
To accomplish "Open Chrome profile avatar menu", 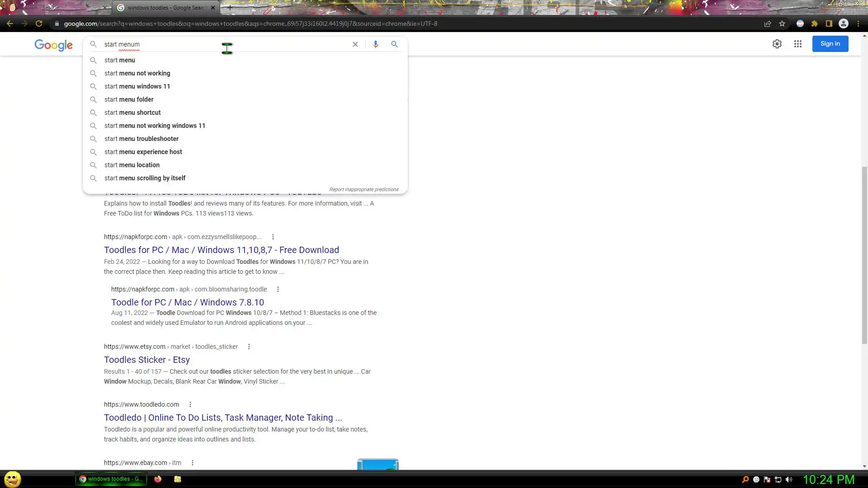I will [x=843, y=24].
